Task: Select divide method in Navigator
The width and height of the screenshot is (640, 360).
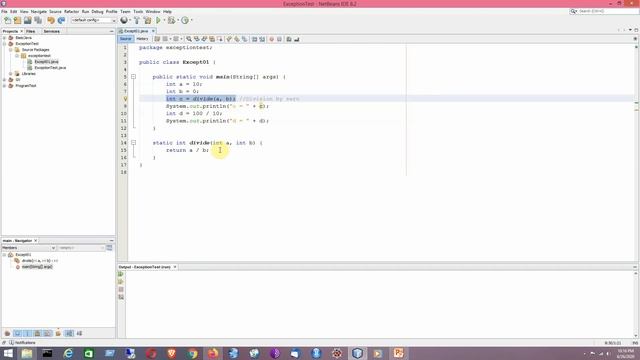Action: point(40,261)
